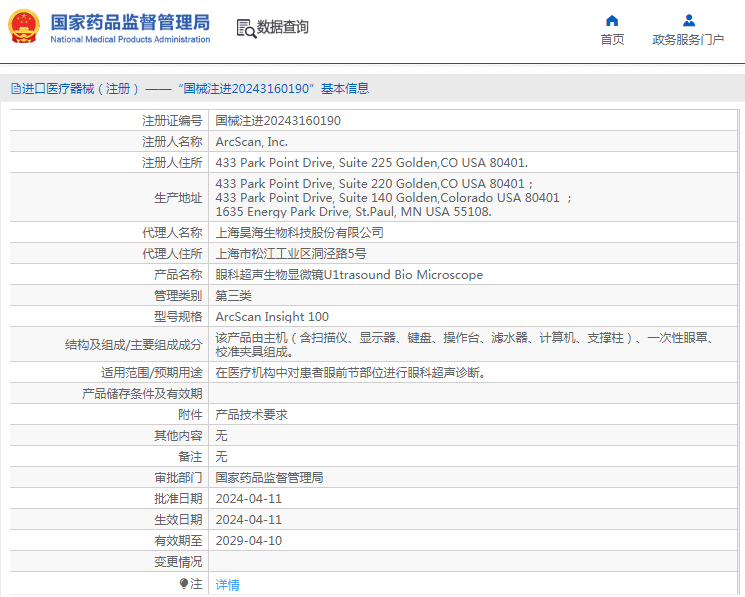Click the 批准日期 value 2024-04-11
Viewport: 745px width, 597px height.
248,499
